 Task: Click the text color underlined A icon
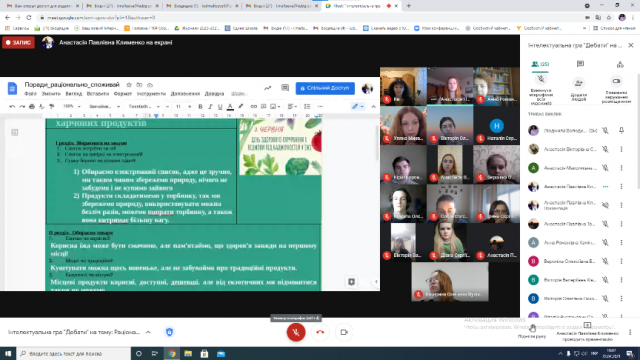point(230,107)
